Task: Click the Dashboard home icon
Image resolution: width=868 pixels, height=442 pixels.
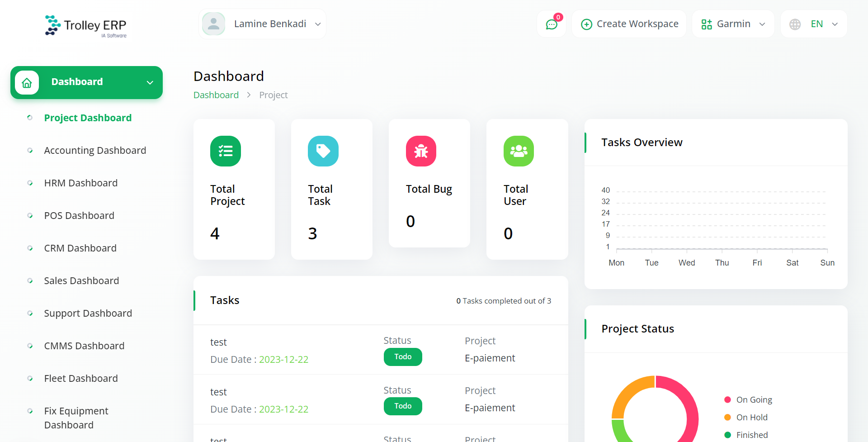Action: [27, 83]
